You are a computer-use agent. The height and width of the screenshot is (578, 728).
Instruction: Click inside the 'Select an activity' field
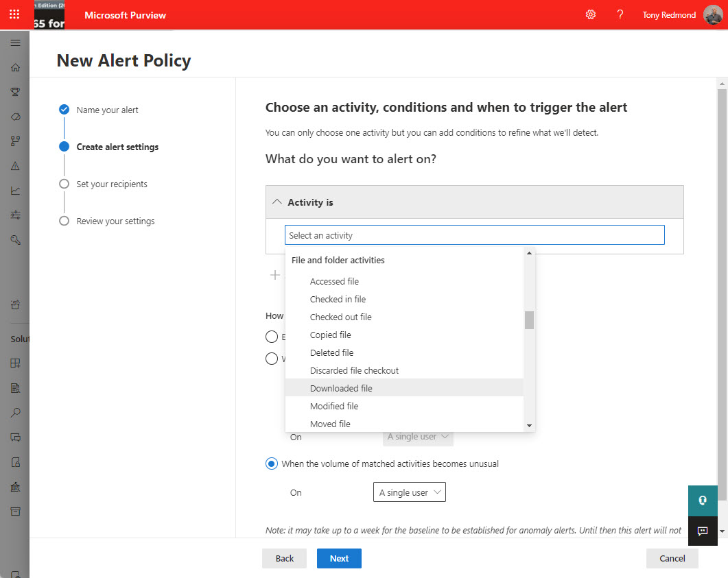coord(473,234)
